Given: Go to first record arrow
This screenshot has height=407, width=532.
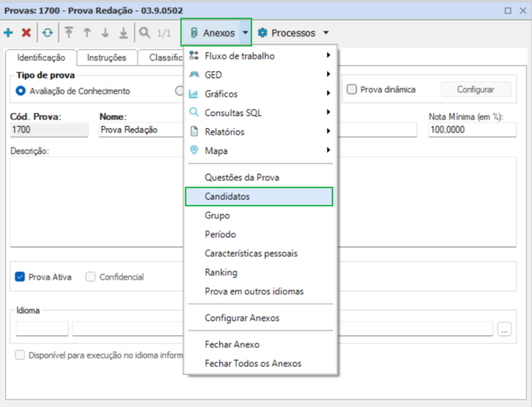Looking at the screenshot, I should coord(69,32).
